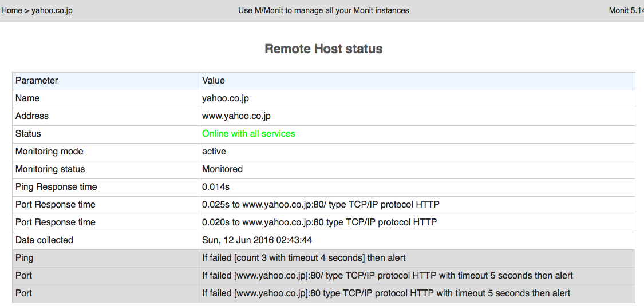Select the Name value 'yahoo.co.jp' cell
The width and height of the screenshot is (644, 306).
pos(417,98)
